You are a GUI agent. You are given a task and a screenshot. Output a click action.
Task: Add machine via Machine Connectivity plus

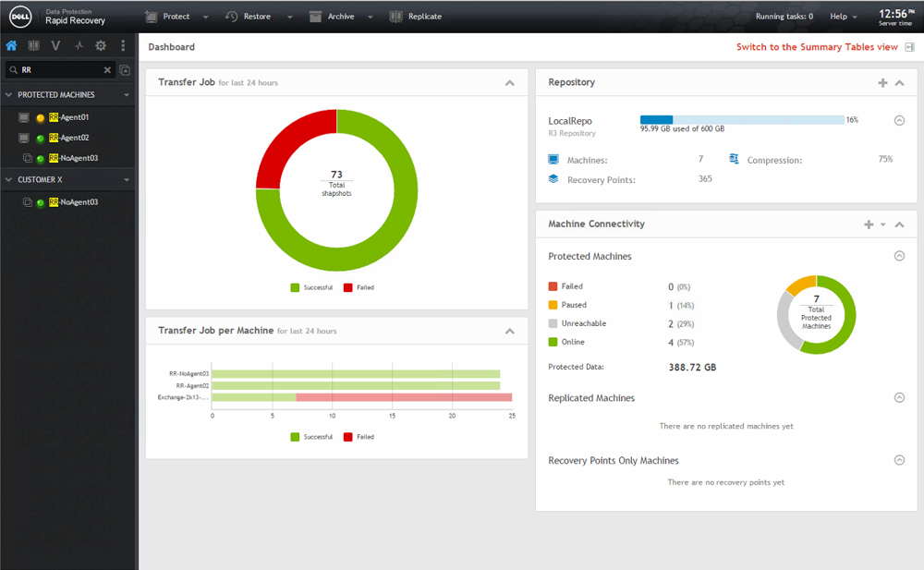(869, 224)
